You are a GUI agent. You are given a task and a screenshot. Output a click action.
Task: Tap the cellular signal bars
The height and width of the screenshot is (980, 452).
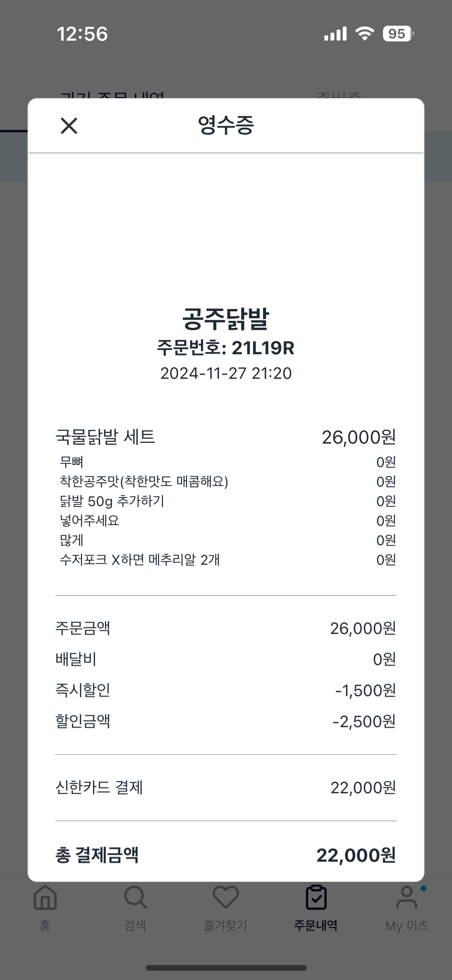click(335, 34)
